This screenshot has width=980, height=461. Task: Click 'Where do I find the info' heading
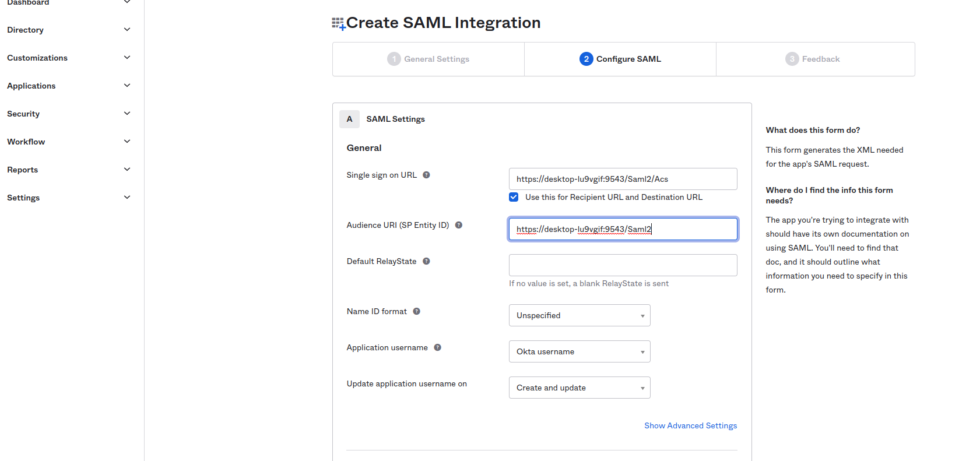coord(829,195)
